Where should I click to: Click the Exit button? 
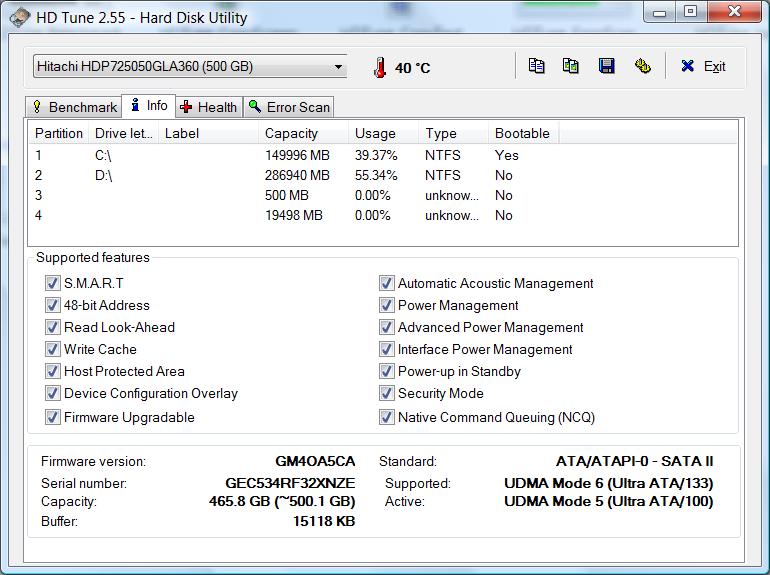(x=704, y=66)
